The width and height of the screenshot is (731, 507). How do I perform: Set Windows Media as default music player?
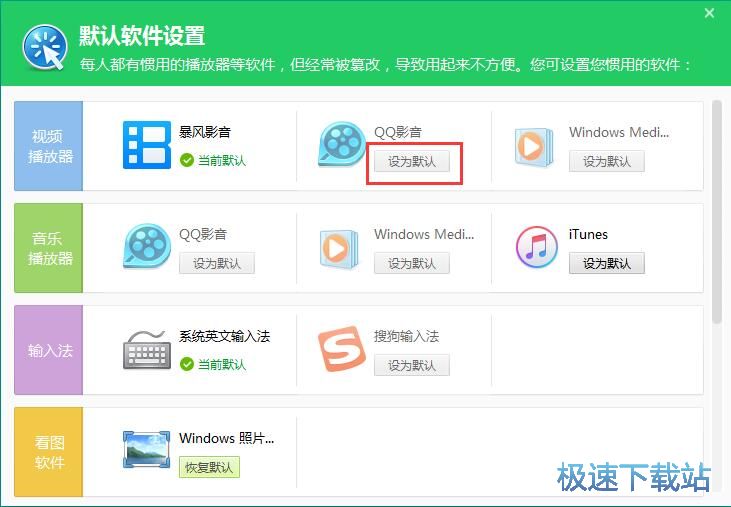412,263
